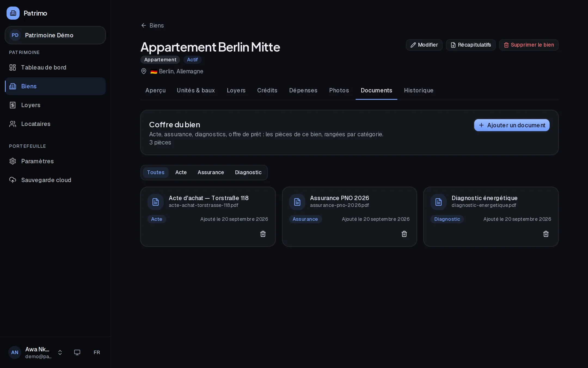Open the Historique tab
The height and width of the screenshot is (368, 588).
pyautogui.click(x=419, y=90)
